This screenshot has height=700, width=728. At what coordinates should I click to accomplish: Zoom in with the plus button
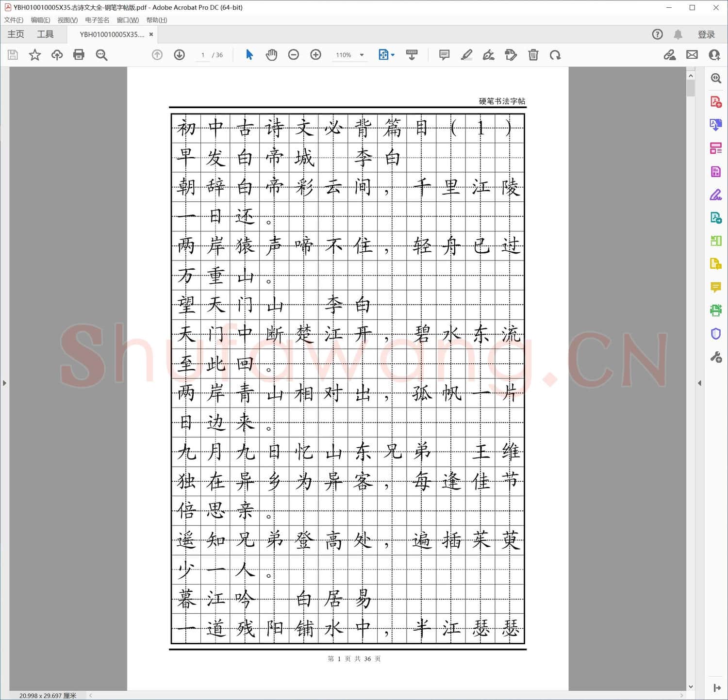coord(315,55)
